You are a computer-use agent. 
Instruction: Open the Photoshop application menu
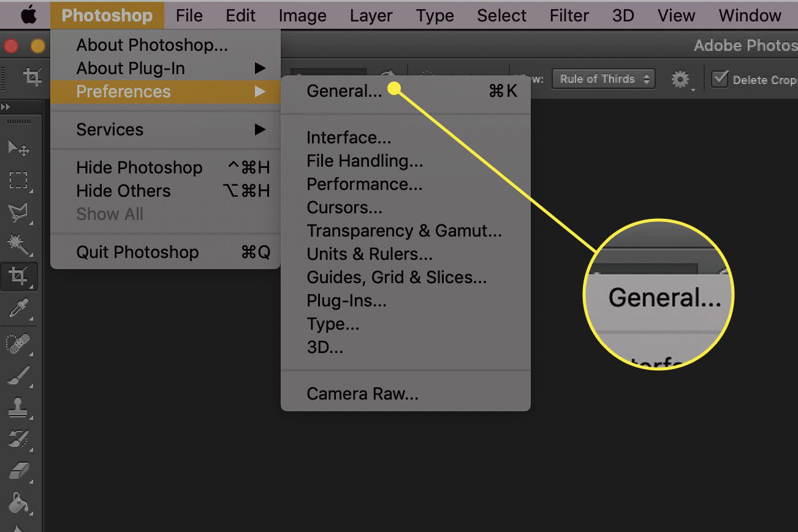(107, 15)
